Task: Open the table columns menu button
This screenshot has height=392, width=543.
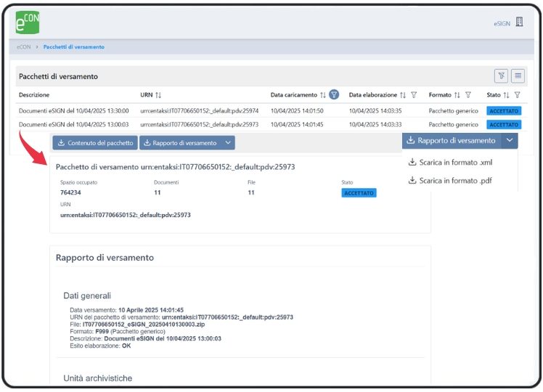Action: coord(518,75)
